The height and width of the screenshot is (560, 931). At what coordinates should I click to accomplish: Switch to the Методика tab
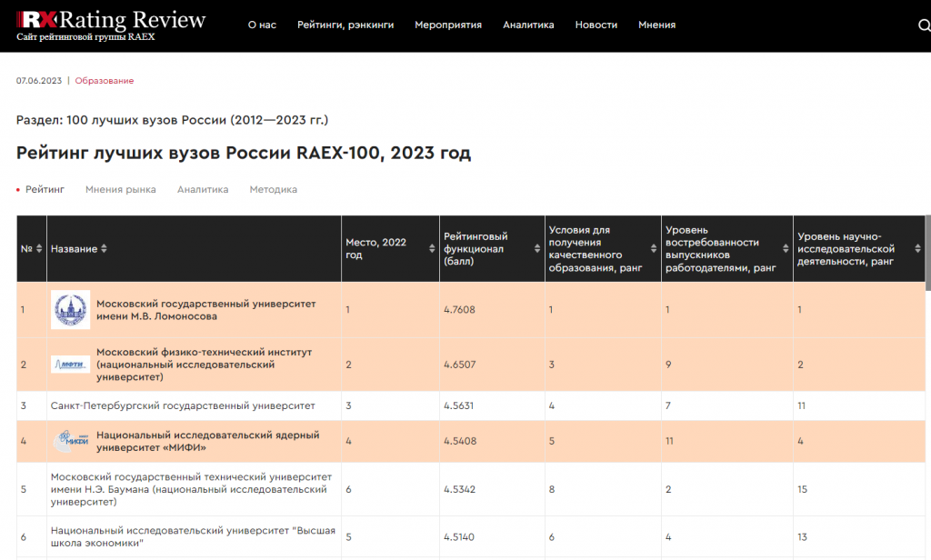click(273, 189)
